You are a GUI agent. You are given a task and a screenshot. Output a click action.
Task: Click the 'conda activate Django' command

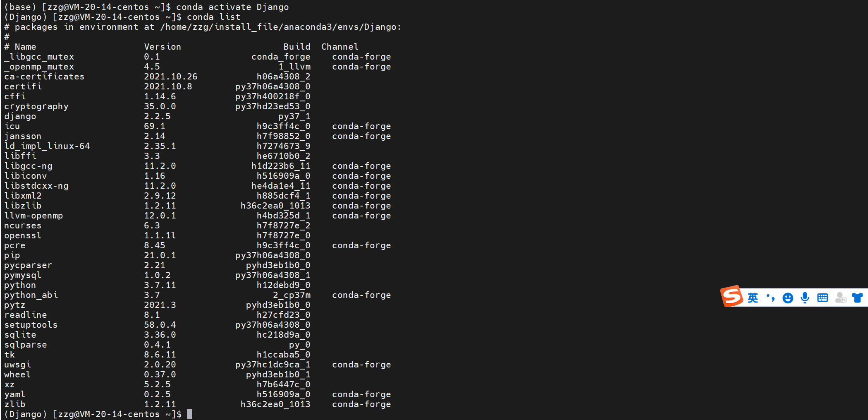pos(232,7)
